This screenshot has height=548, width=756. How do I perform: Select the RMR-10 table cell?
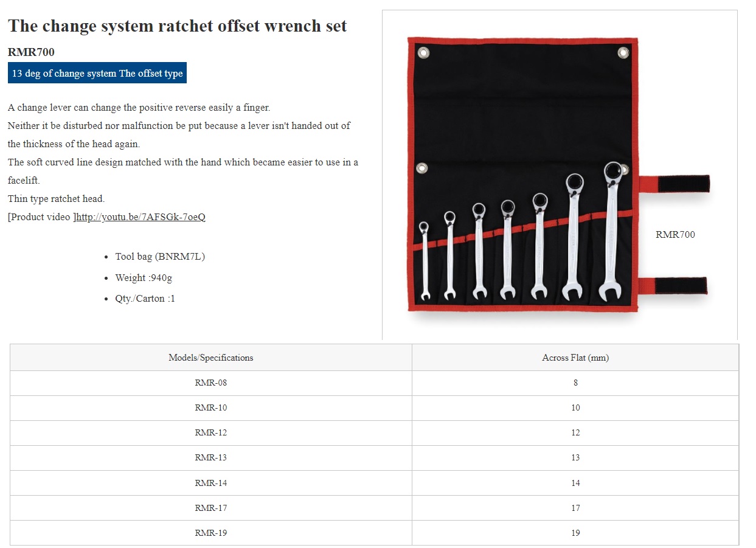tap(211, 408)
